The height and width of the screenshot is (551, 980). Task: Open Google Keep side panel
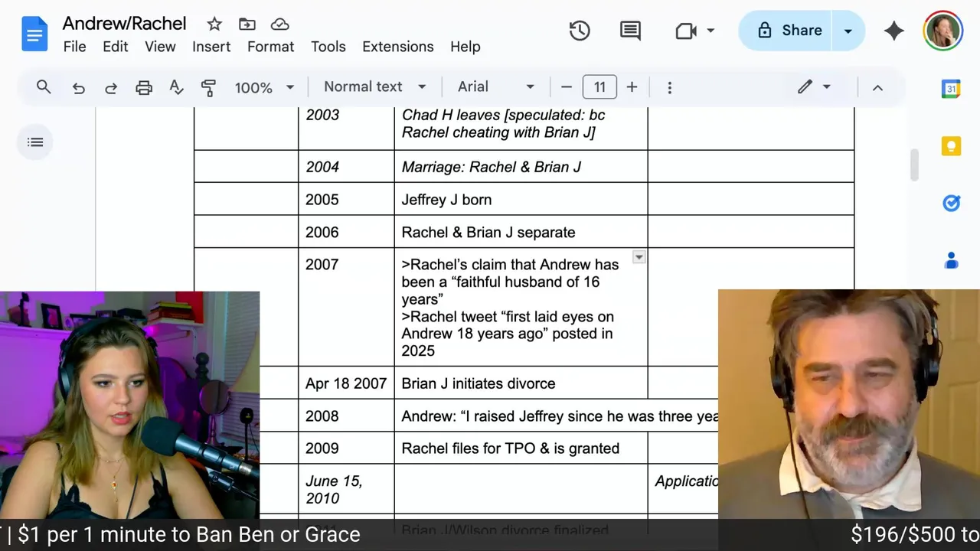point(951,146)
